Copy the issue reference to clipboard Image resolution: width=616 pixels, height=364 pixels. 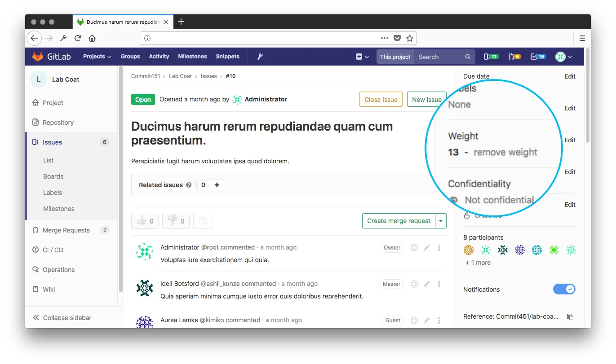(570, 316)
